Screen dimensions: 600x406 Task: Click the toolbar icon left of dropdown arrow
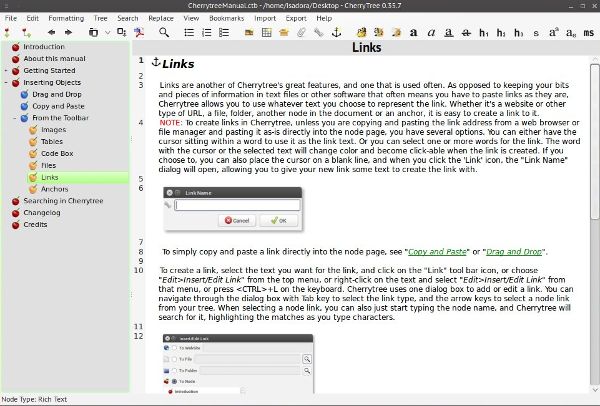pos(93,33)
